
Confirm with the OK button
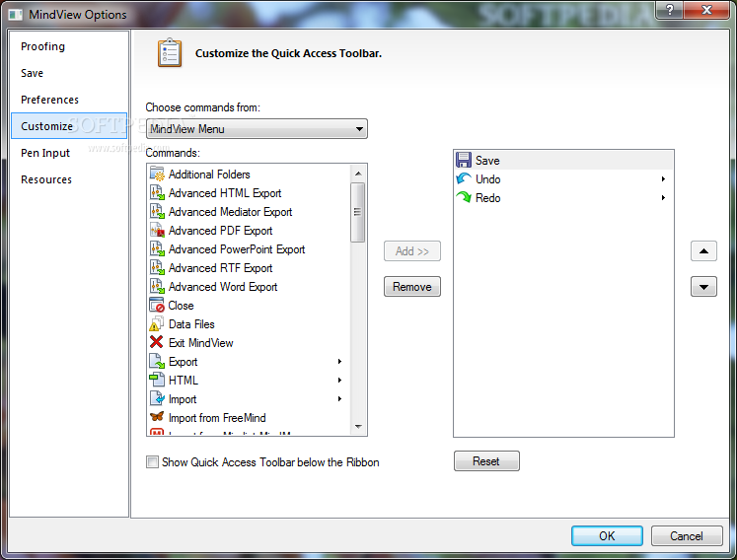[607, 536]
